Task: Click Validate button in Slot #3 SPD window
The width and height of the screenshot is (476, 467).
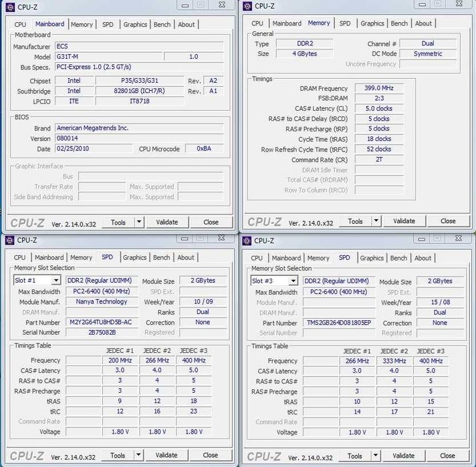Action: [403, 456]
